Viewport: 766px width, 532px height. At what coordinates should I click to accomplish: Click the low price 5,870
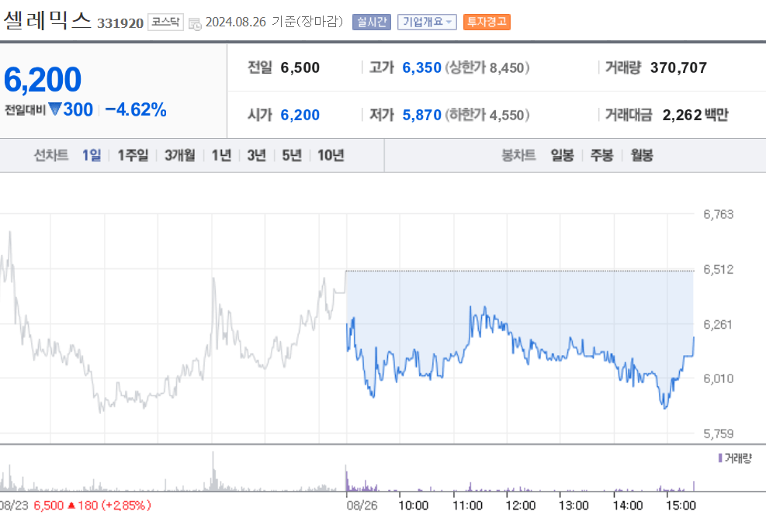click(x=421, y=115)
